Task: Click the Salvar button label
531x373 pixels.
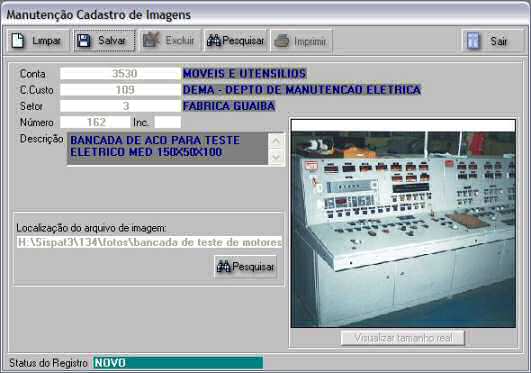Action: click(x=112, y=41)
